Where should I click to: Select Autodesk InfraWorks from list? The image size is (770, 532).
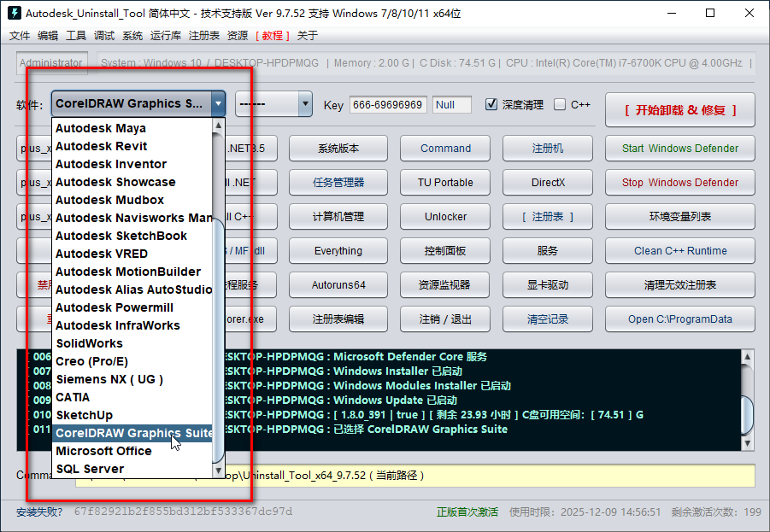click(x=132, y=325)
